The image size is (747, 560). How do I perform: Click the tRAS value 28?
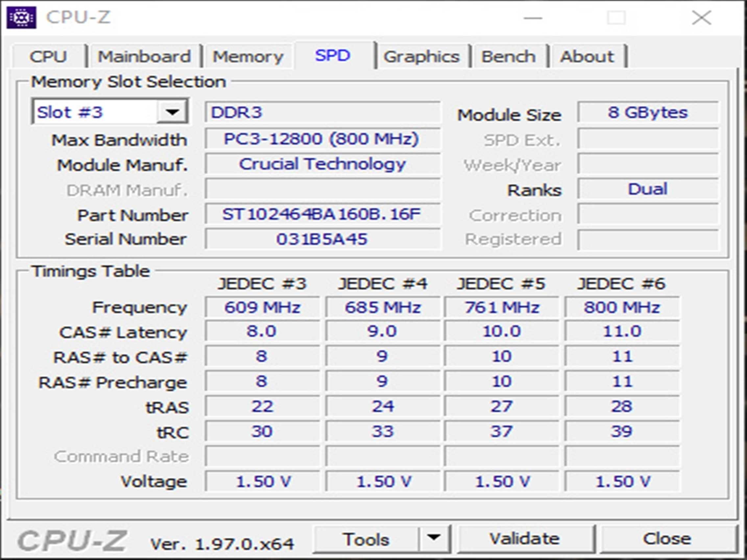622,406
